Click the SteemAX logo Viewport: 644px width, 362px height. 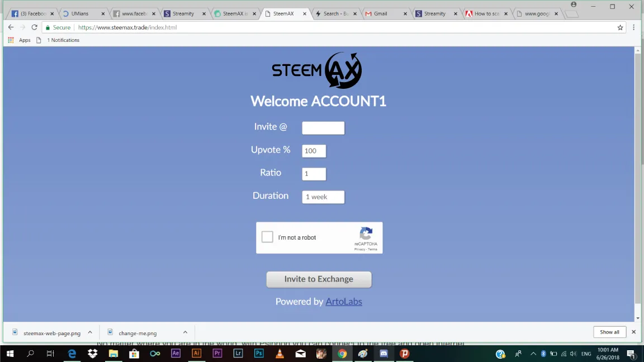pos(317,70)
